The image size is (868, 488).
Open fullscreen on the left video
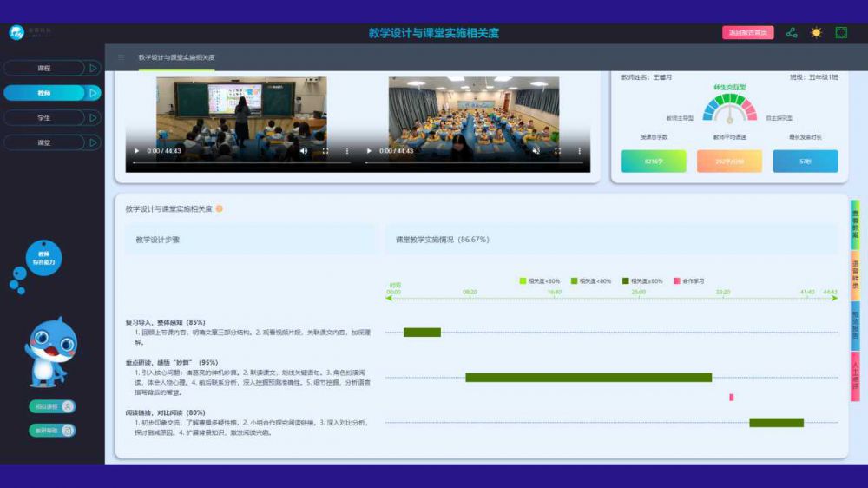click(325, 151)
